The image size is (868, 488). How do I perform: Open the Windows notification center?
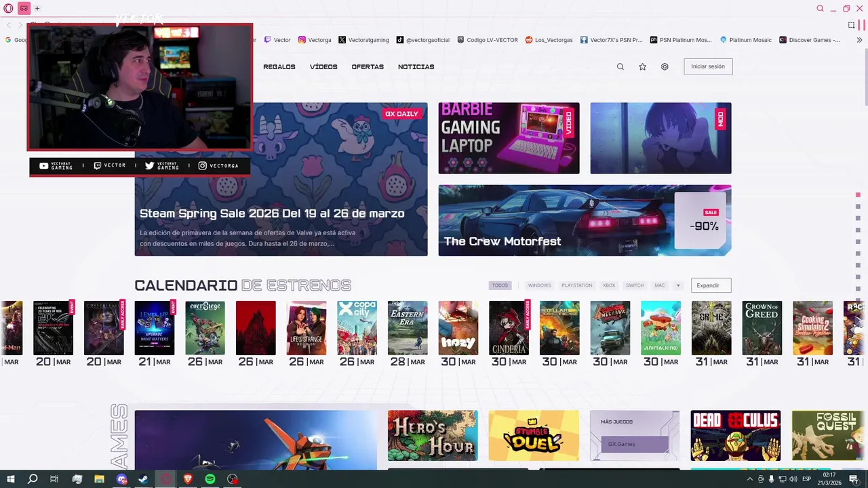point(854,479)
